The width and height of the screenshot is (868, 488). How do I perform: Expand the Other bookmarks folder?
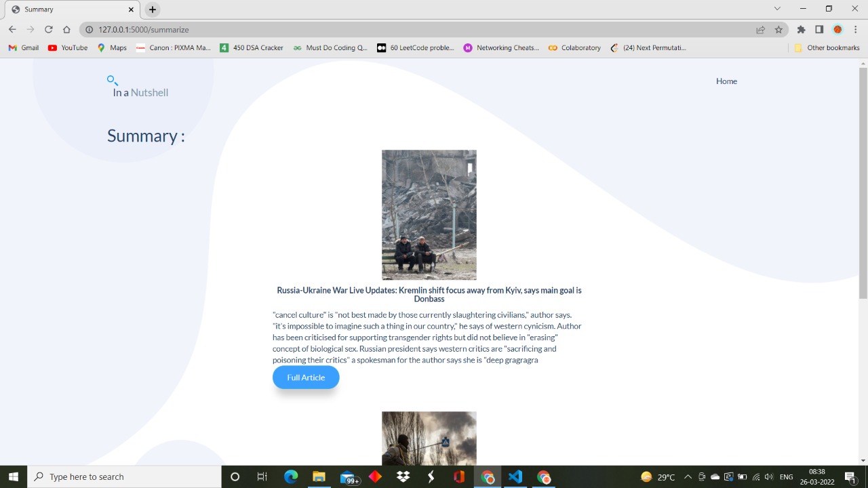pos(827,47)
